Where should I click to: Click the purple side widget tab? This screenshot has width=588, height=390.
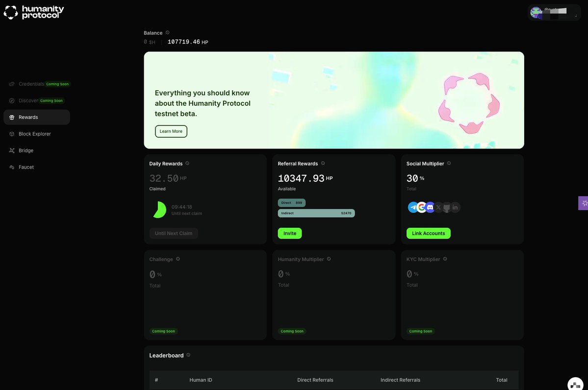coord(583,203)
